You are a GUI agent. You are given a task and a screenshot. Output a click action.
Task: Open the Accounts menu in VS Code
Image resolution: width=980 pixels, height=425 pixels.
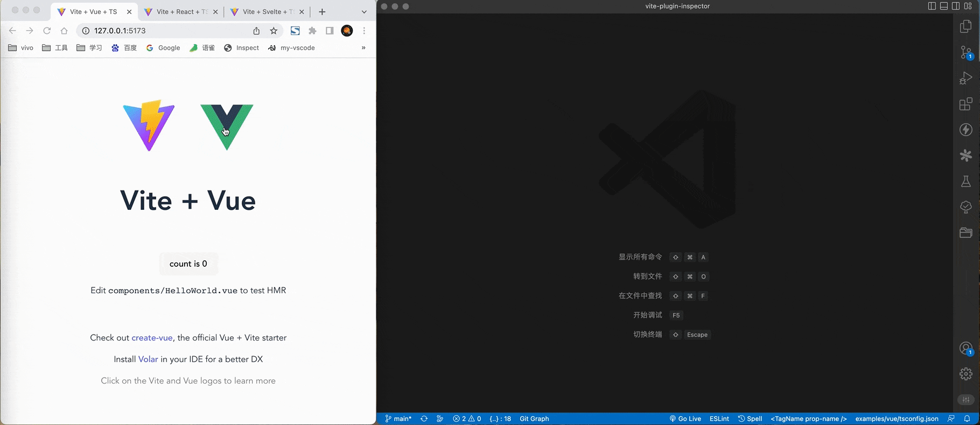[x=966, y=349]
